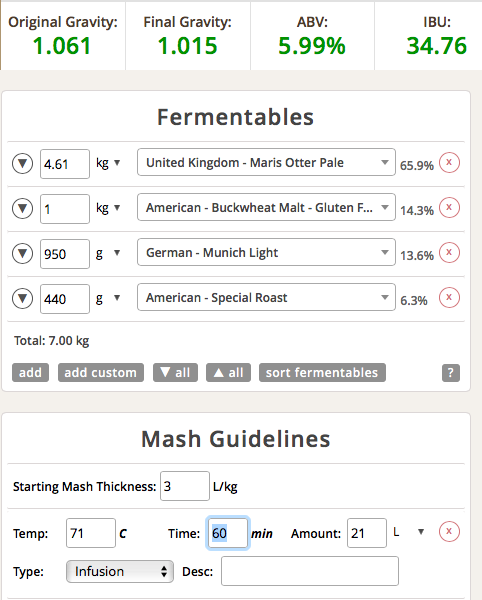The height and width of the screenshot is (600, 482).
Task: Open the fermentables help question mark
Action: click(x=451, y=373)
